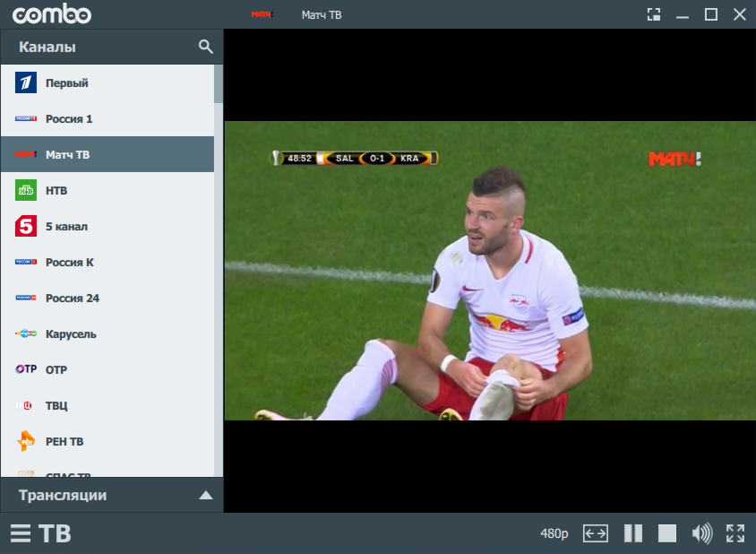Click the ОТР channel logo icon

(x=26, y=369)
